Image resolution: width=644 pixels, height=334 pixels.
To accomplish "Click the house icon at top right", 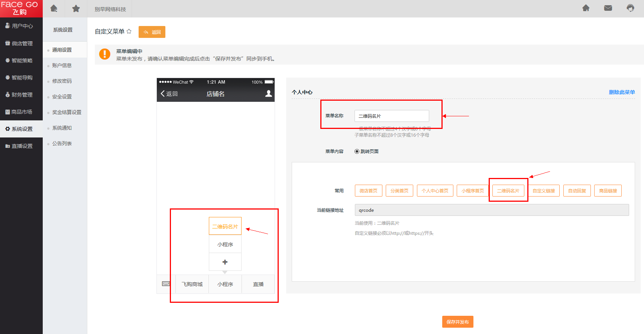I will (586, 8).
